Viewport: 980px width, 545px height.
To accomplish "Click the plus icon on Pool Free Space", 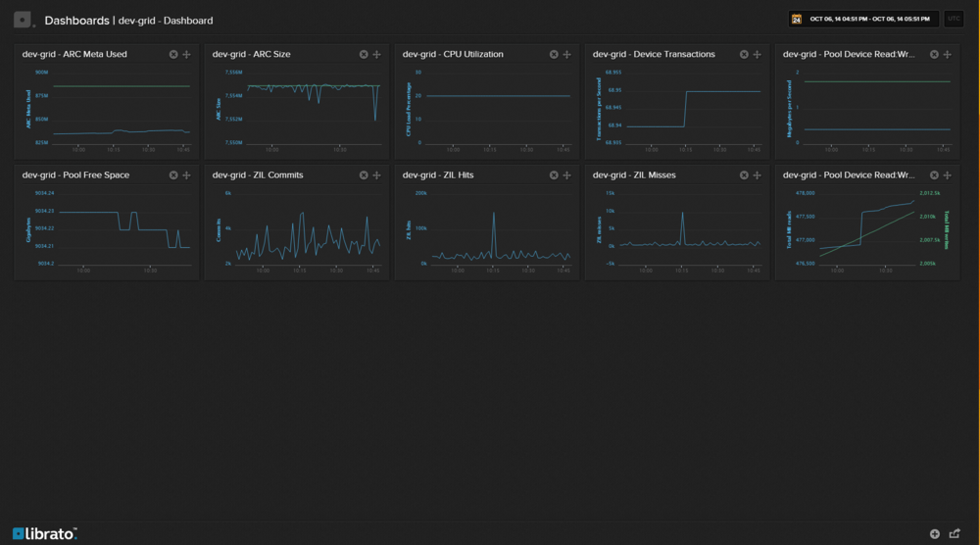I will pos(186,175).
